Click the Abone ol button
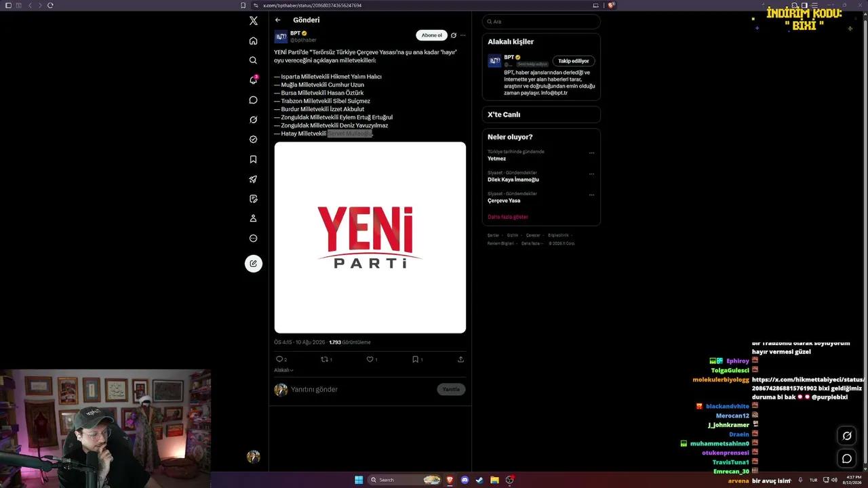Screen dimensions: 868x488 tap(431, 35)
